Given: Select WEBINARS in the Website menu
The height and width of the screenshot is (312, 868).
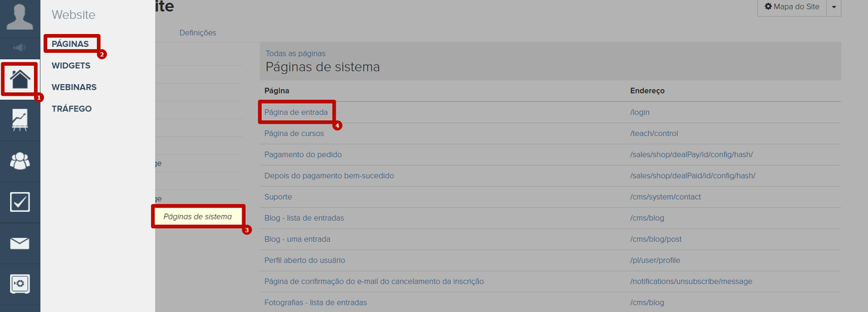Looking at the screenshot, I should click(74, 87).
